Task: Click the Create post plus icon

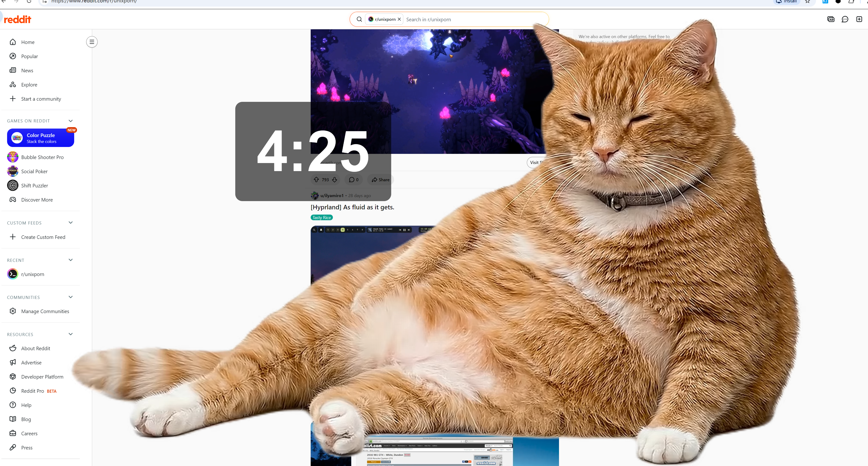Action: coord(859,19)
